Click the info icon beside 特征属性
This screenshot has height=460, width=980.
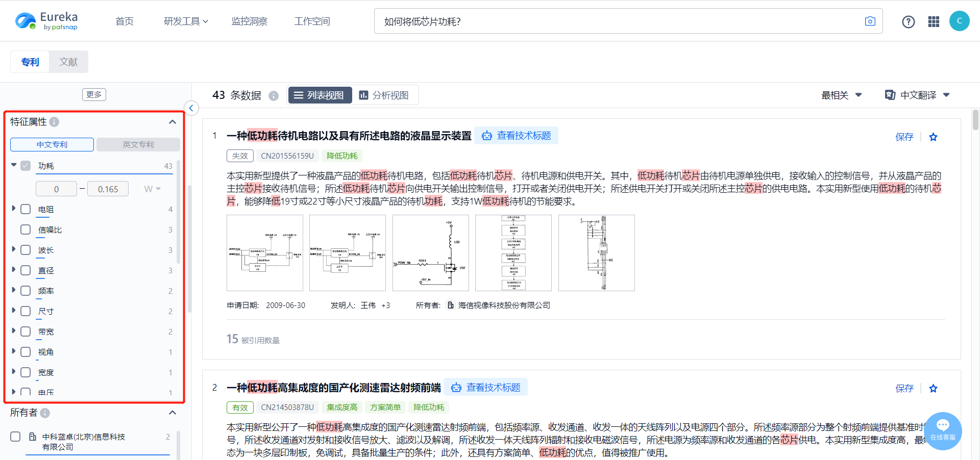point(54,122)
